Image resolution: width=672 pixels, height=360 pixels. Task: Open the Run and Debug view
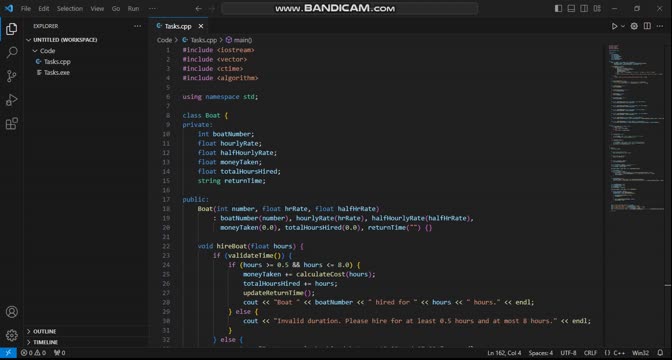(12, 100)
